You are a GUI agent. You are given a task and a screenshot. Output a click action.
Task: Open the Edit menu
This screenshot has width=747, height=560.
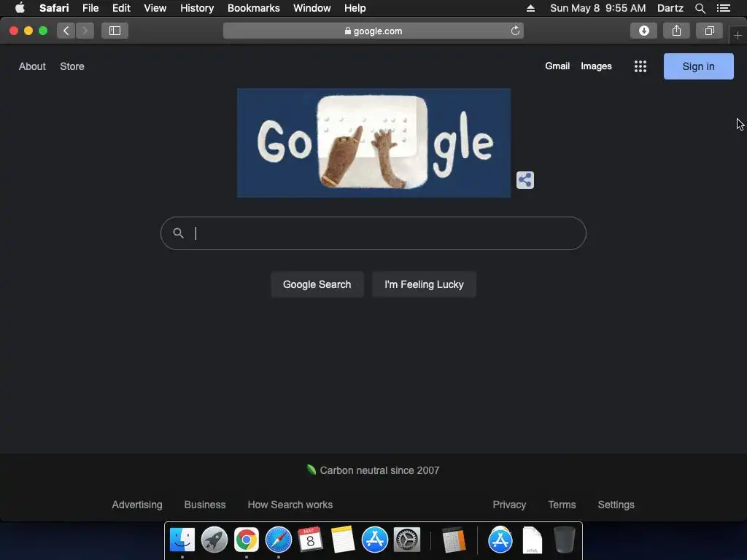pos(121,8)
